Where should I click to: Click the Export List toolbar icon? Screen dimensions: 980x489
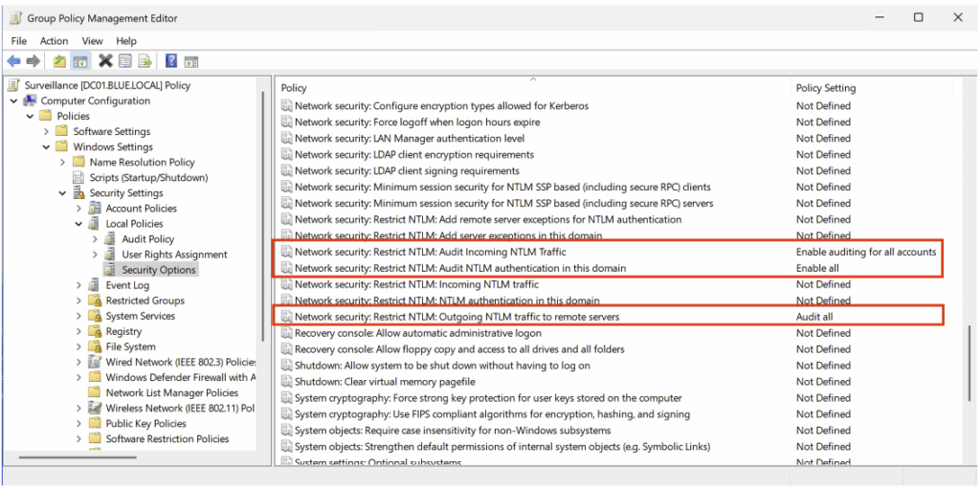point(145,61)
